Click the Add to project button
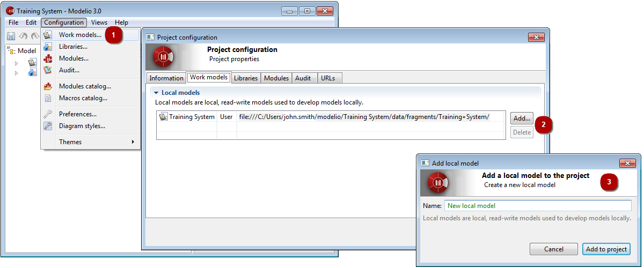This screenshot has height=268, width=644. tap(606, 249)
